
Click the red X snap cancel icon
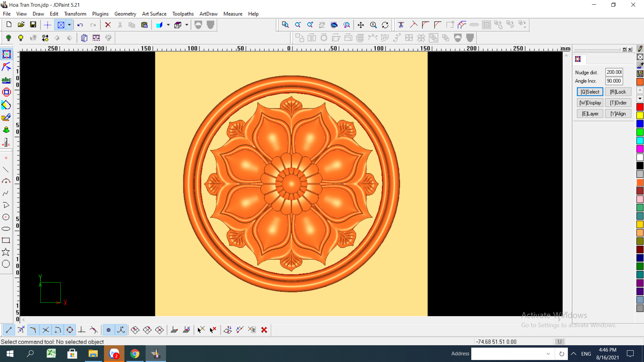click(x=264, y=330)
